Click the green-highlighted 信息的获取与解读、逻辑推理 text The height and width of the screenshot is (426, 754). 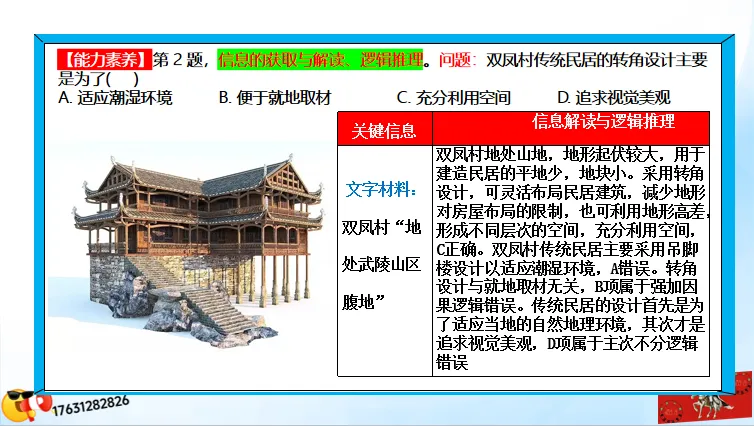point(320,60)
